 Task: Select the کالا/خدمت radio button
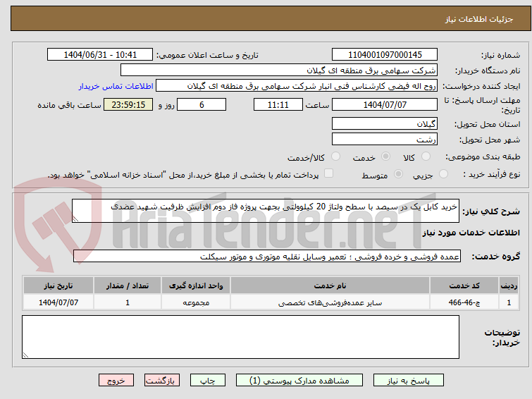[335, 156]
